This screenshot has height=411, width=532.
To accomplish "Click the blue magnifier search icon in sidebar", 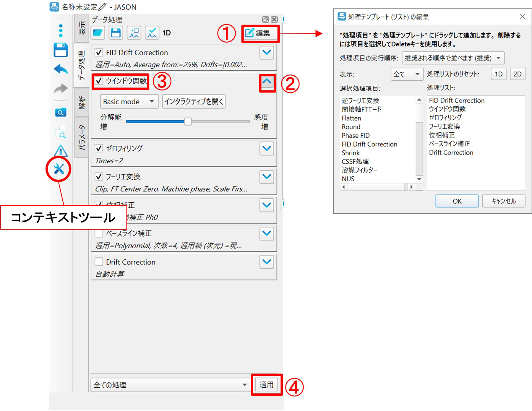I will (x=61, y=113).
